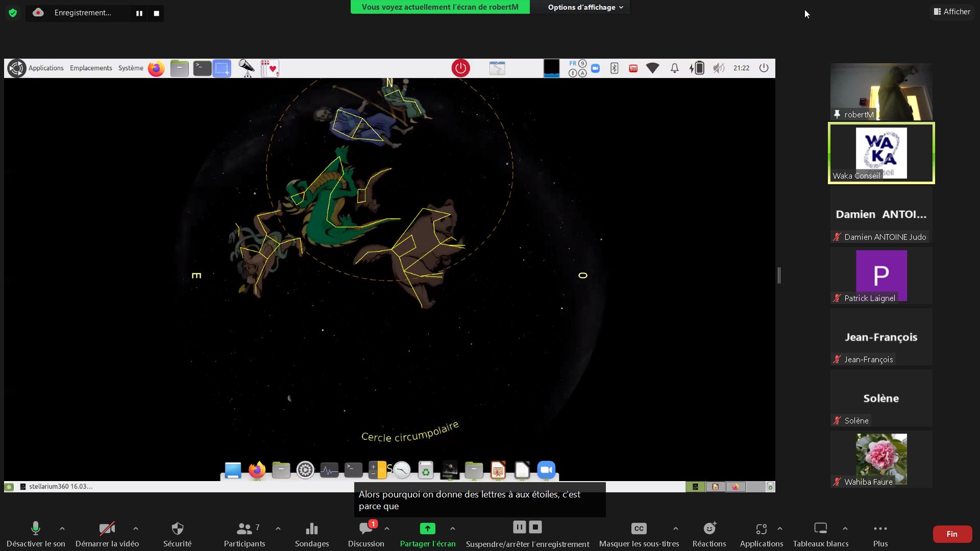
Task: Open the Wi-Fi network indicator
Action: coord(653,68)
